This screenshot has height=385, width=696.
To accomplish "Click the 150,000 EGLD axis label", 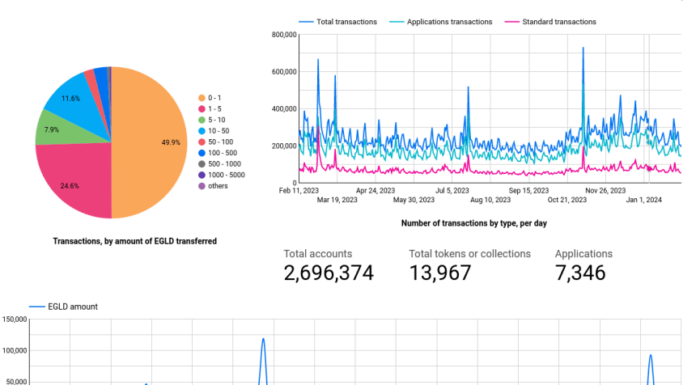I will point(15,319).
